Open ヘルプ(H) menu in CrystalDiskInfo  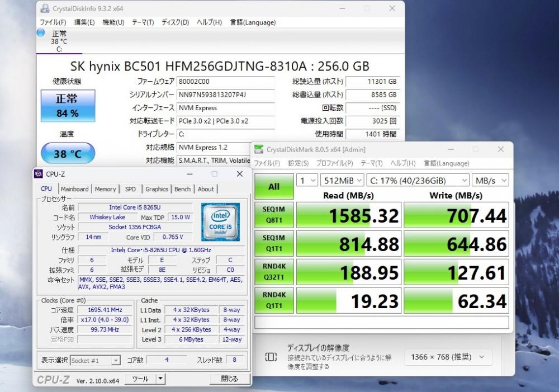pos(209,22)
